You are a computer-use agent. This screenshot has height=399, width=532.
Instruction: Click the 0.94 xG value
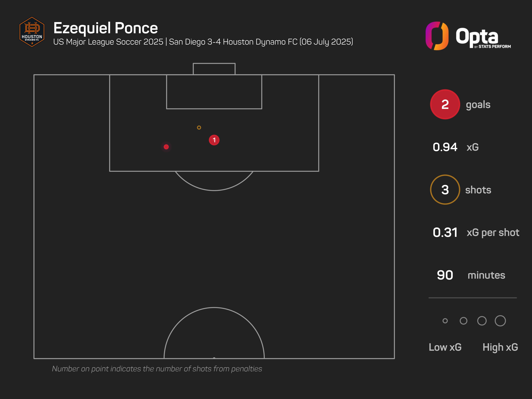445,147
